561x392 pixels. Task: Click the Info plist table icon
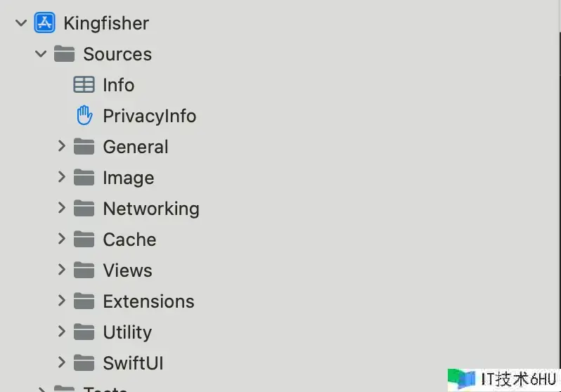[x=84, y=85]
